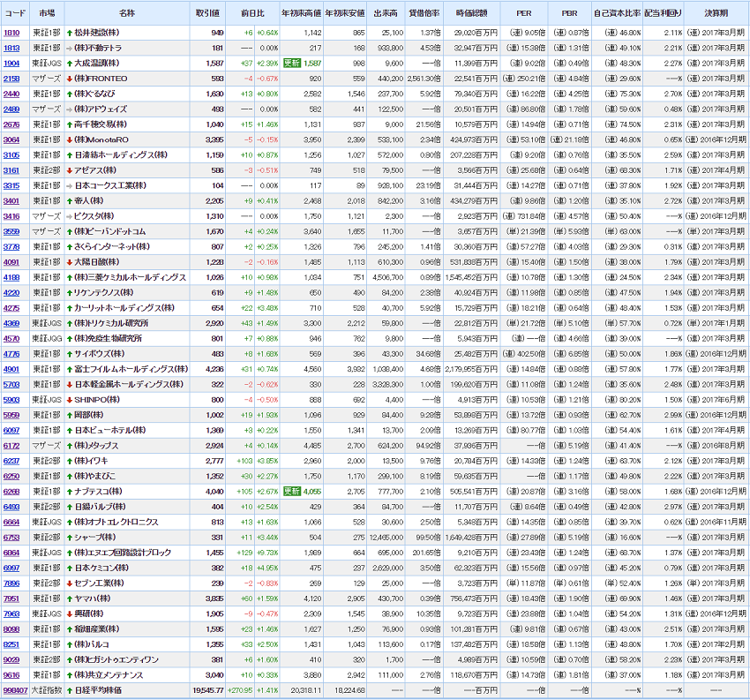This screenshot has height=700, width=750.
Task: Click the 決算期 column header
Action: 716,13
